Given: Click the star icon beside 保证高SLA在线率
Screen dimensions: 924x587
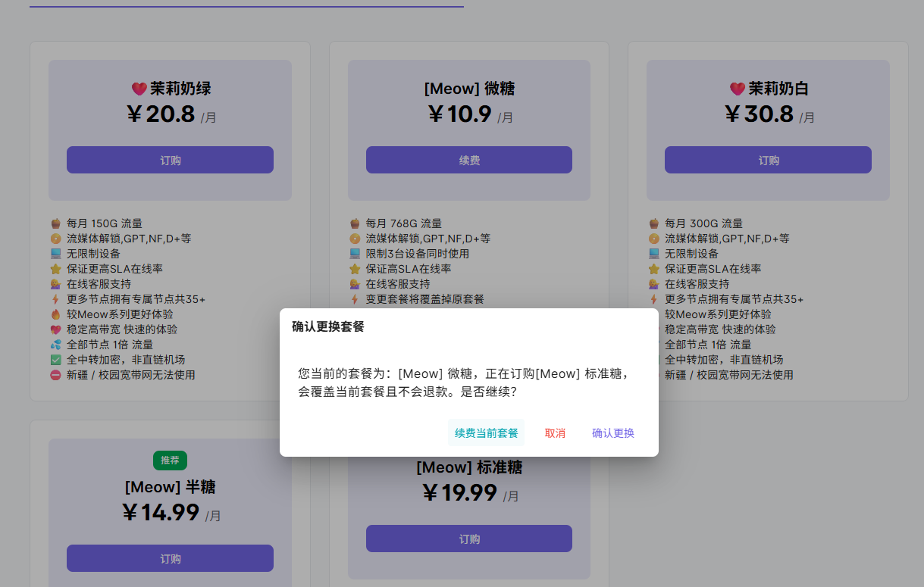Looking at the screenshot, I should tap(355, 269).
